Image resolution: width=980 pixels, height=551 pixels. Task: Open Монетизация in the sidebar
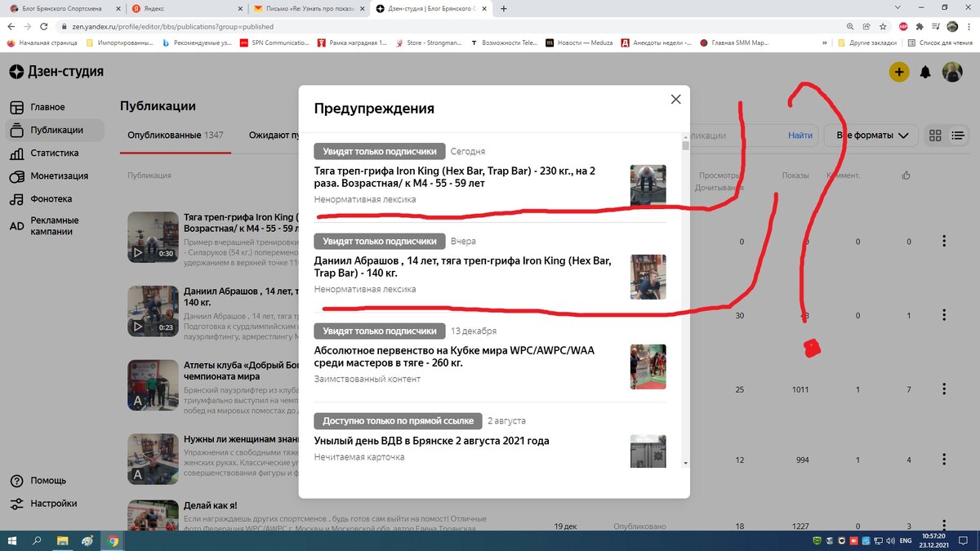59,176
